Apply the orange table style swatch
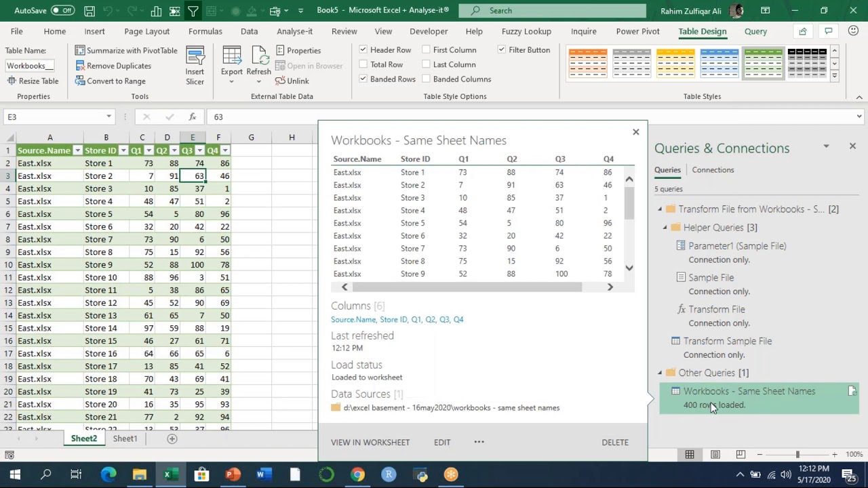This screenshot has height=488, width=868. coord(588,63)
